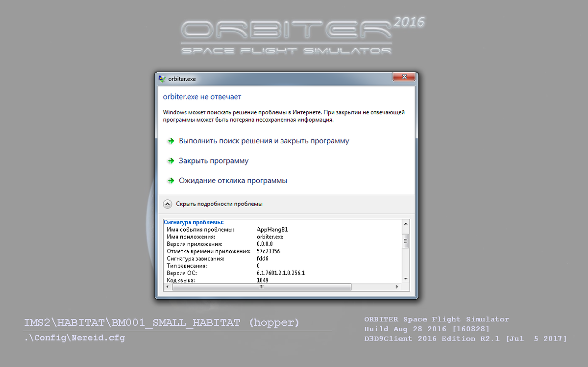Image resolution: width=588 pixels, height=367 pixels.
Task: Select 'orbiter.exe' application name value
Action: pos(270,237)
